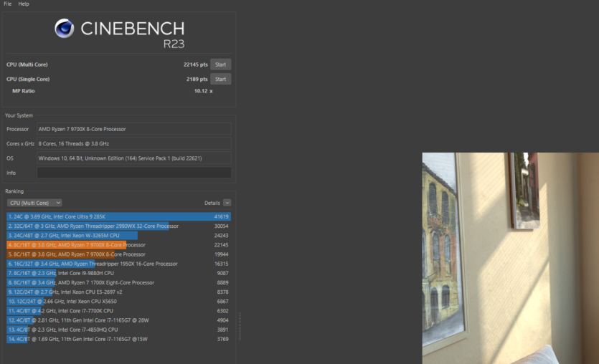The width and height of the screenshot is (599, 364).
Task: Select i7-1165G7 @15W ranking row
Action: pyautogui.click(x=118, y=339)
